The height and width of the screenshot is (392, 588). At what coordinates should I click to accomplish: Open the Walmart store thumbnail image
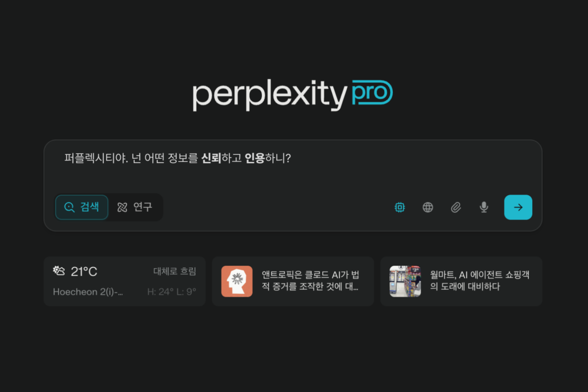[x=405, y=281]
